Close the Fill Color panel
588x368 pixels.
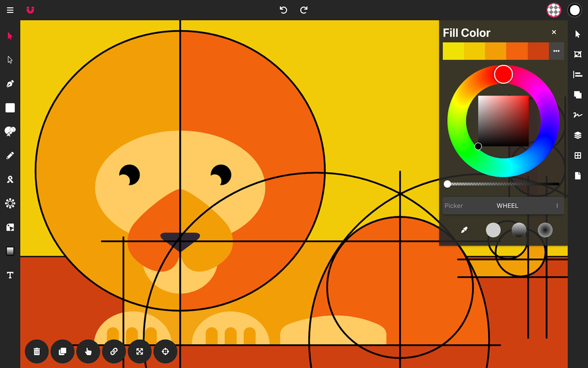(554, 33)
